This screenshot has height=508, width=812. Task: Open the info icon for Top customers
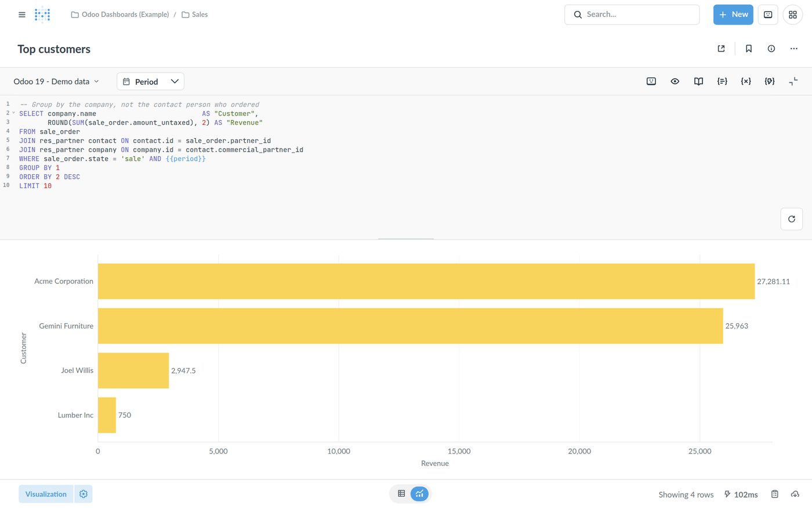point(771,49)
